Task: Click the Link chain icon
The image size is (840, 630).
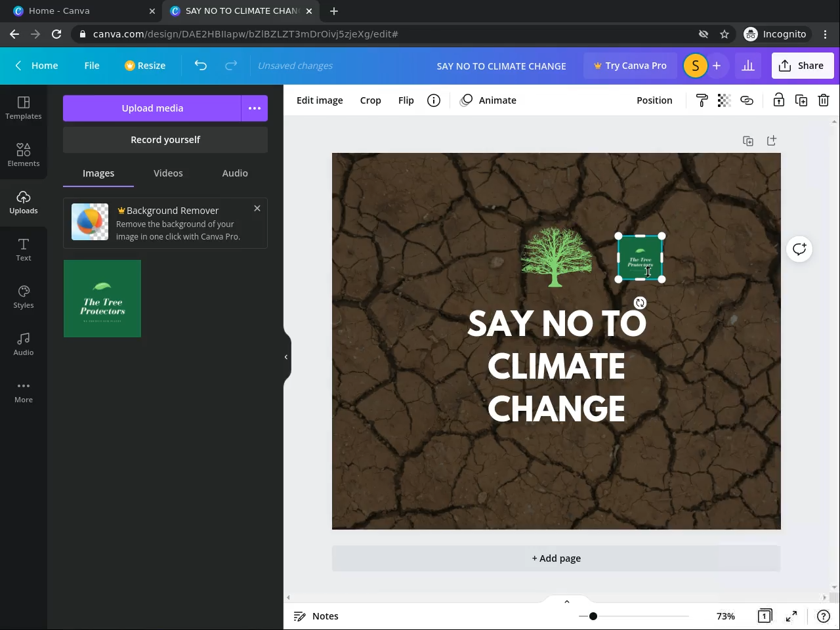Action: click(x=746, y=100)
